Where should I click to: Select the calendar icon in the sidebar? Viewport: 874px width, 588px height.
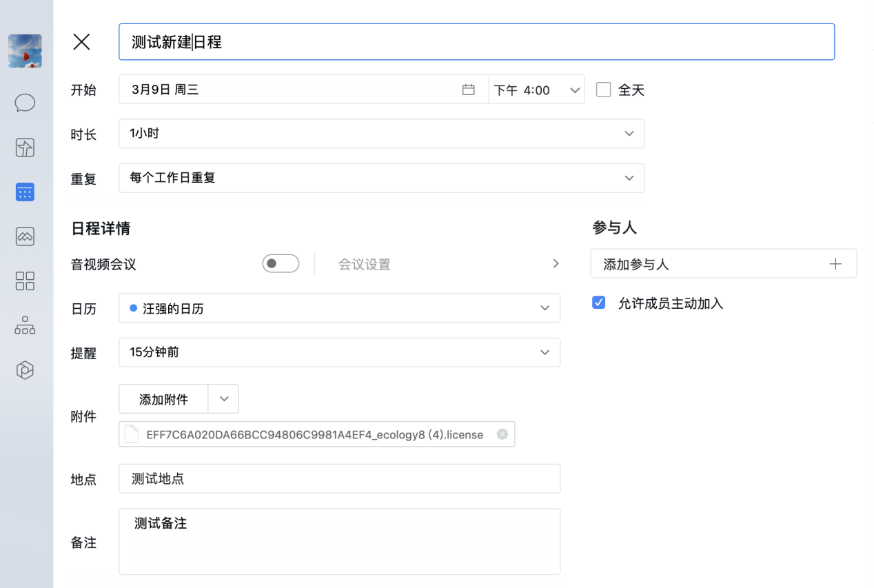coord(25,192)
